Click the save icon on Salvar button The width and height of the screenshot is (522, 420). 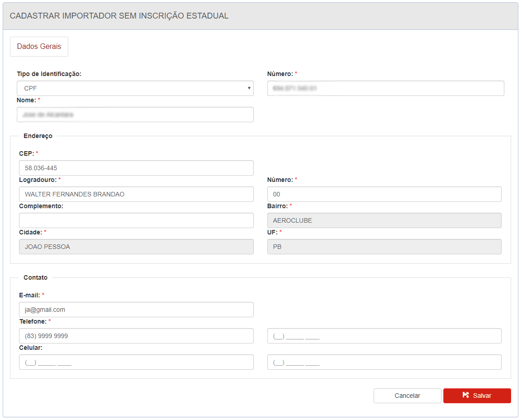(x=465, y=395)
